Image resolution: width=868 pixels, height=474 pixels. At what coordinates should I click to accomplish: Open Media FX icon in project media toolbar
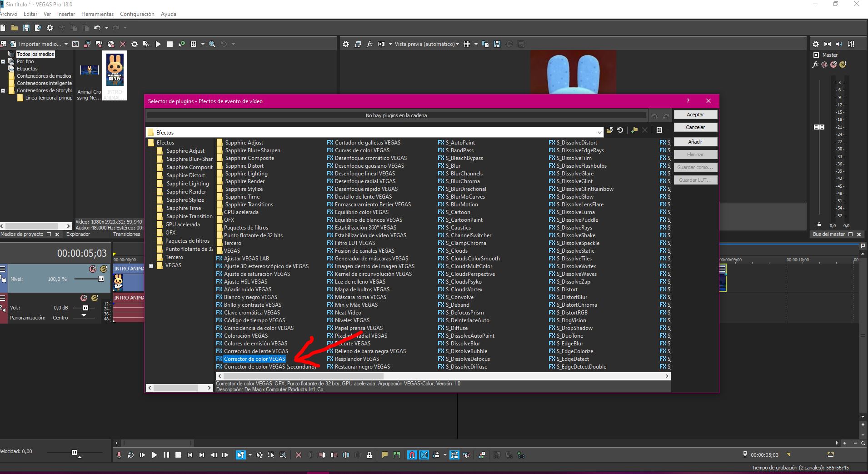tap(146, 44)
